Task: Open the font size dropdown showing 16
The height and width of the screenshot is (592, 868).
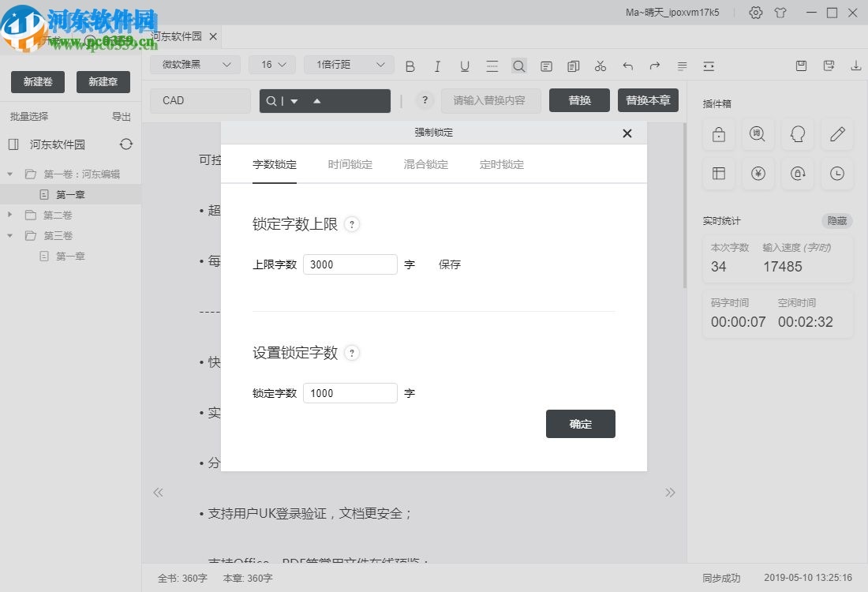Action: point(271,64)
